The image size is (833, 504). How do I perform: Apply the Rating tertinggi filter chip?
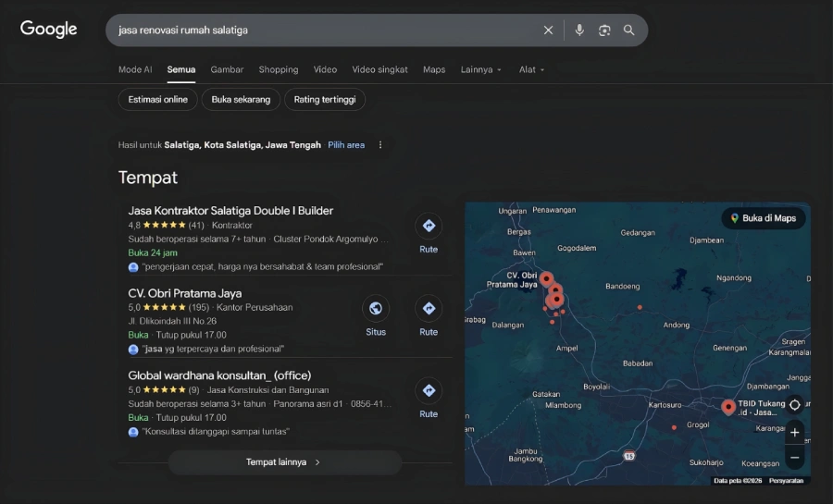click(325, 99)
